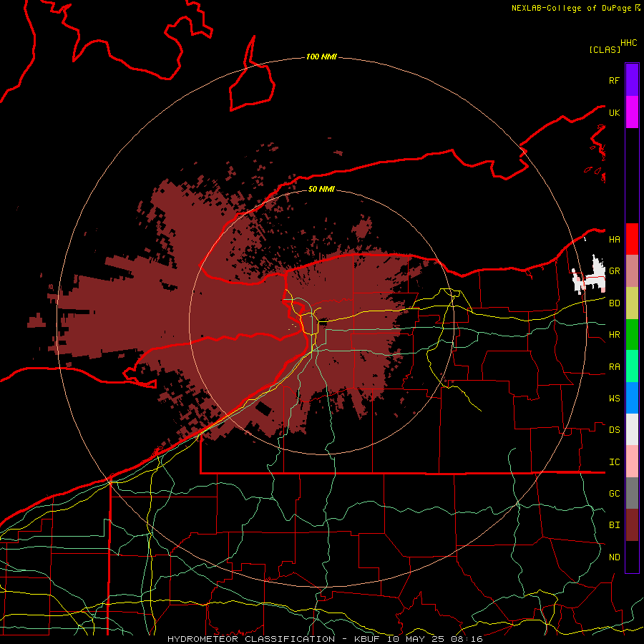Click the Hydrometeor Classification KBUF timestamp caption
644x644 pixels.
(x=325, y=639)
